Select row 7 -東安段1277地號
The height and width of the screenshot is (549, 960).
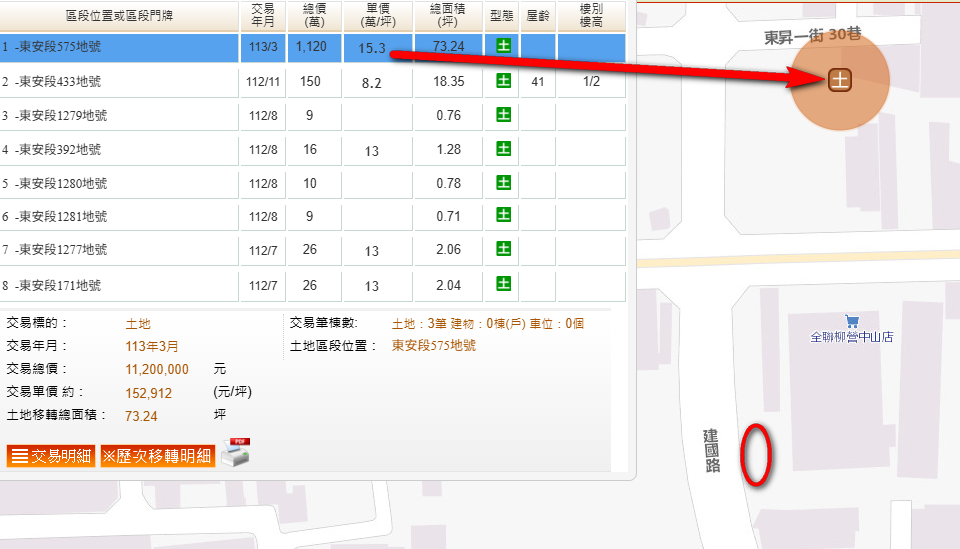312,250
